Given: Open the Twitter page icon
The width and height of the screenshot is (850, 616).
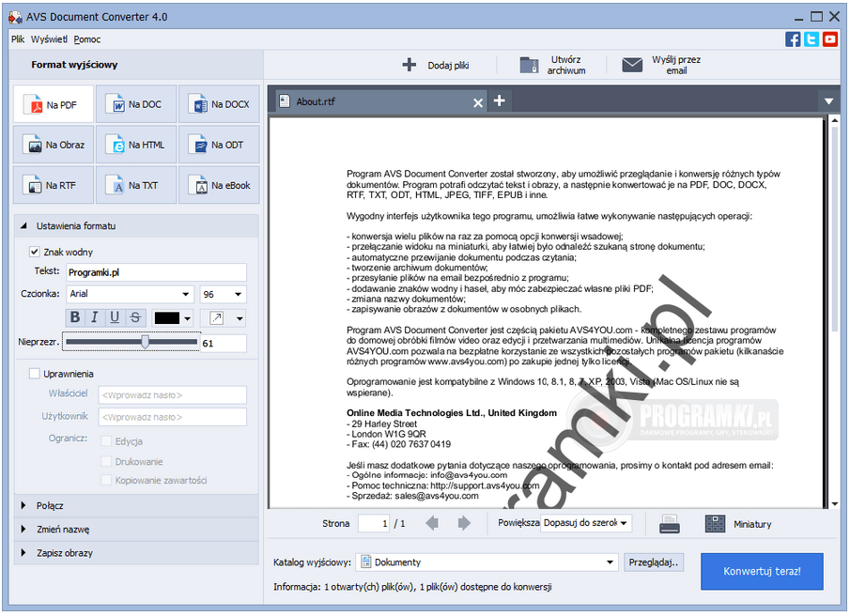Looking at the screenshot, I should tap(811, 39).
